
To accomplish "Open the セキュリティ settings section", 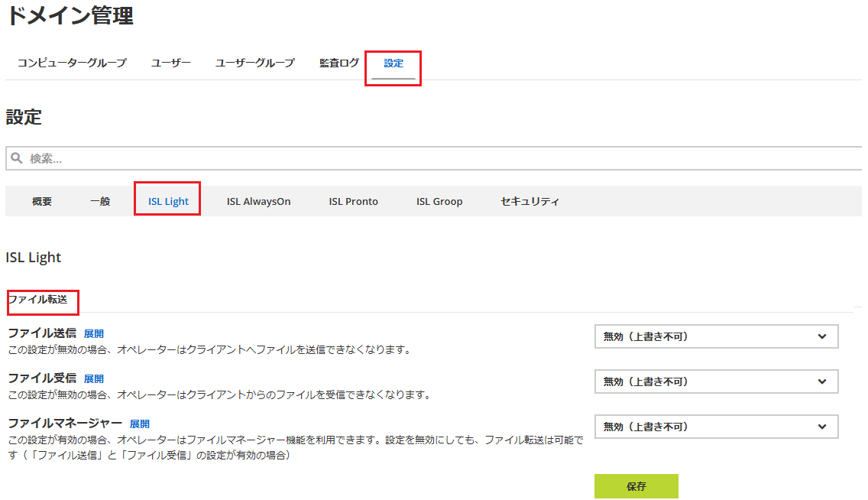I will (530, 202).
